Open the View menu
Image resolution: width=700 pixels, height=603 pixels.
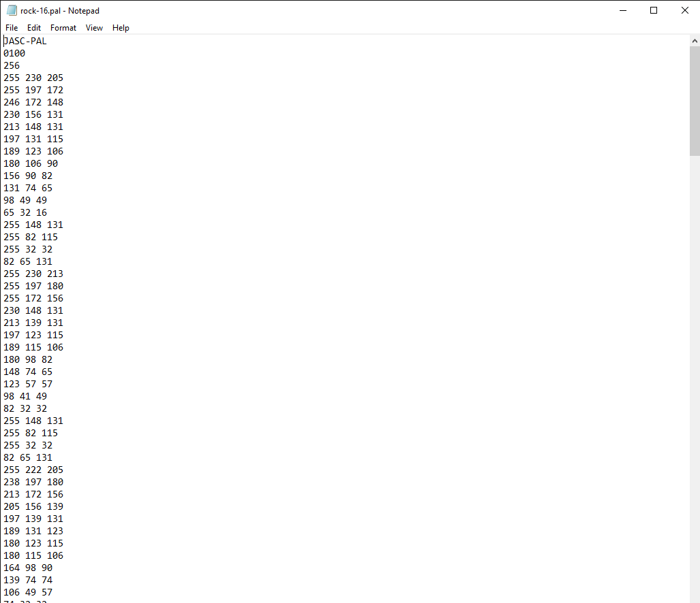coord(94,28)
